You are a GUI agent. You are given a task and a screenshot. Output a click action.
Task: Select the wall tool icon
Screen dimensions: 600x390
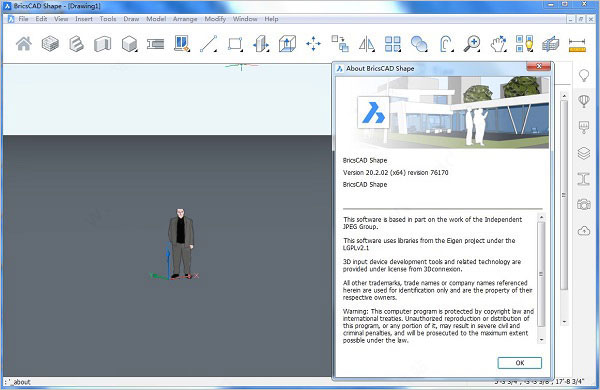[103, 44]
